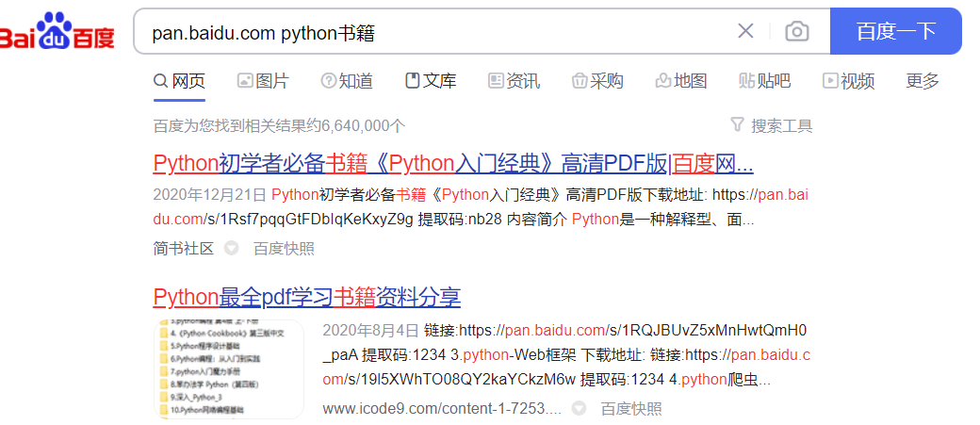Open image search via the camera icon
The width and height of the screenshot is (980, 425).
(x=797, y=31)
